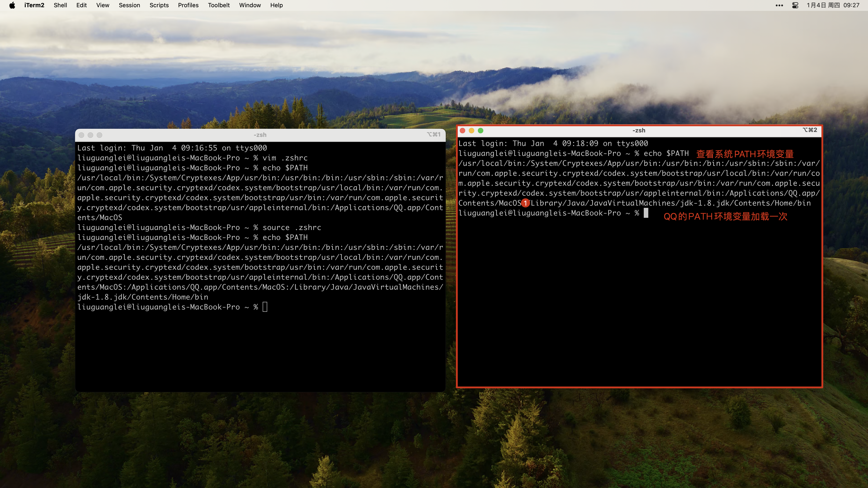868x488 pixels.
Task: Open the Help menu
Action: pyautogui.click(x=276, y=5)
